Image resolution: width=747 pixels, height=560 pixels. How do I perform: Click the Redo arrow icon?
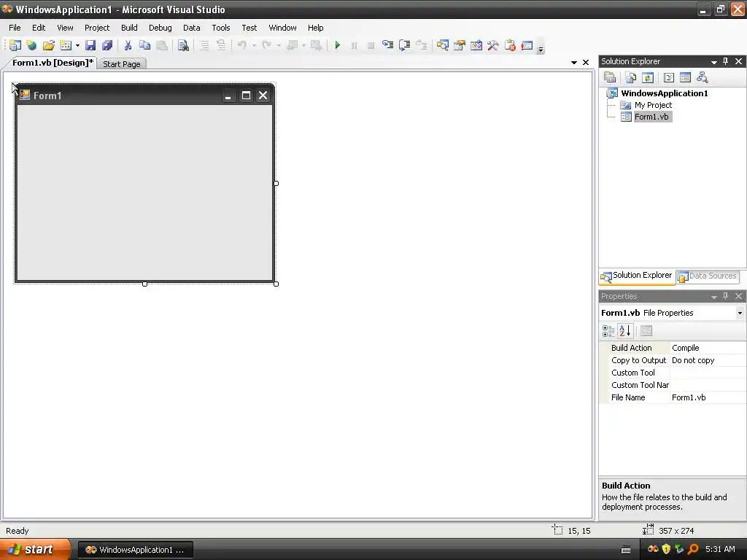pos(267,45)
